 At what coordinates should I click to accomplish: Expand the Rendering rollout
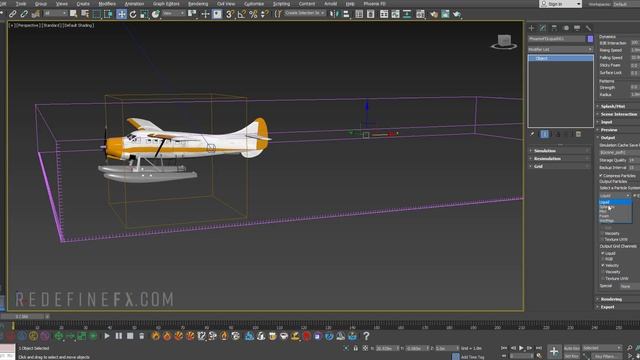(618, 299)
